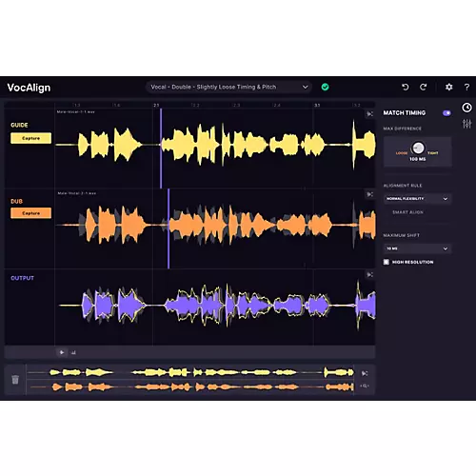Click the MAXIMUM SHIFT label
This screenshot has width=476, height=476.
click(x=402, y=235)
